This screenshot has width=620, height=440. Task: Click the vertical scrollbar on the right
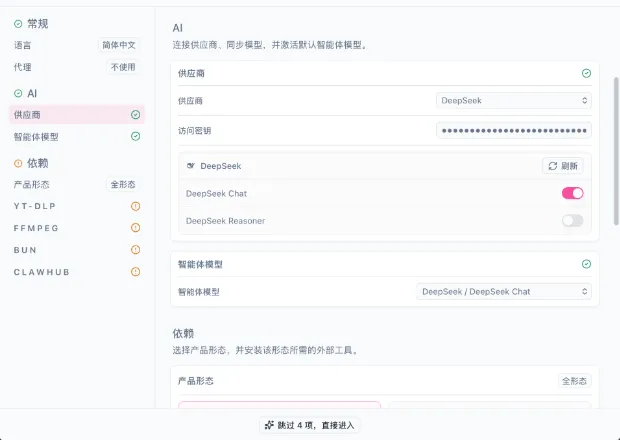[x=616, y=151]
